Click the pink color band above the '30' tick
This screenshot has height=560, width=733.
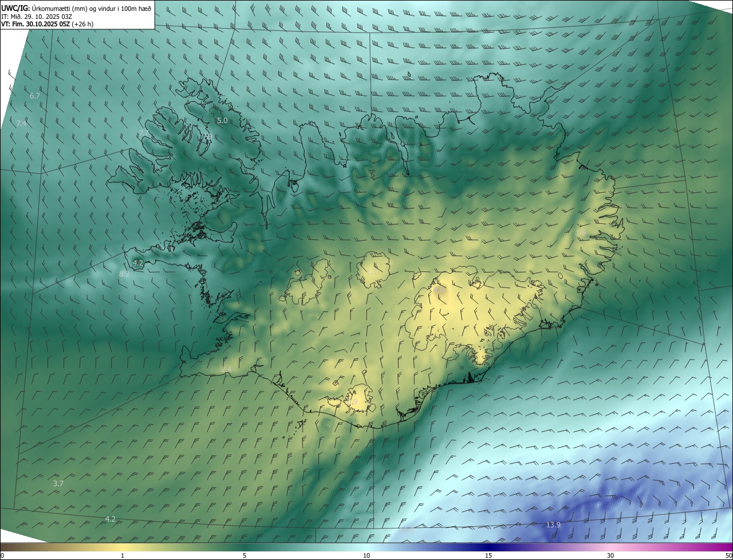[x=610, y=547]
